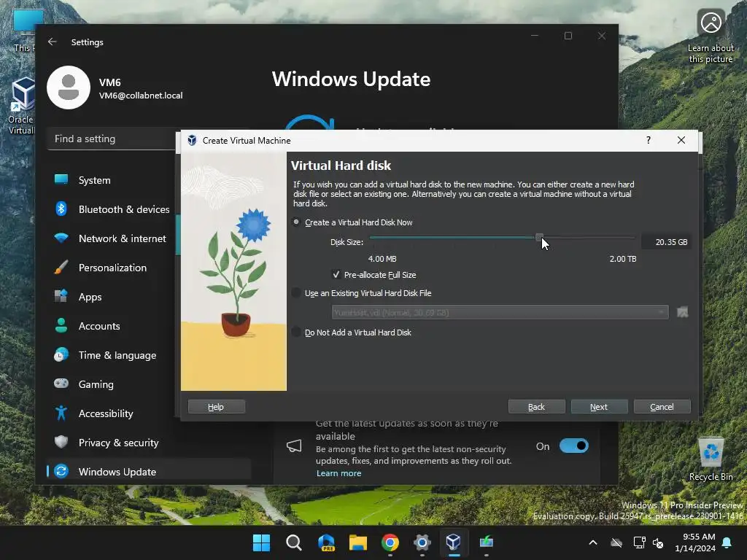This screenshot has width=747, height=560.
Task: Click the disk size value field showing 20.35 GB
Action: click(665, 242)
